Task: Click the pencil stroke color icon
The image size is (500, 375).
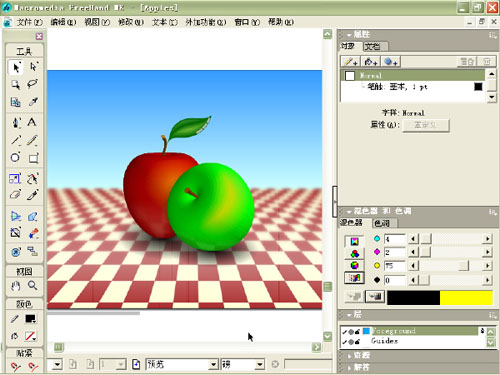Action: (x=15, y=319)
